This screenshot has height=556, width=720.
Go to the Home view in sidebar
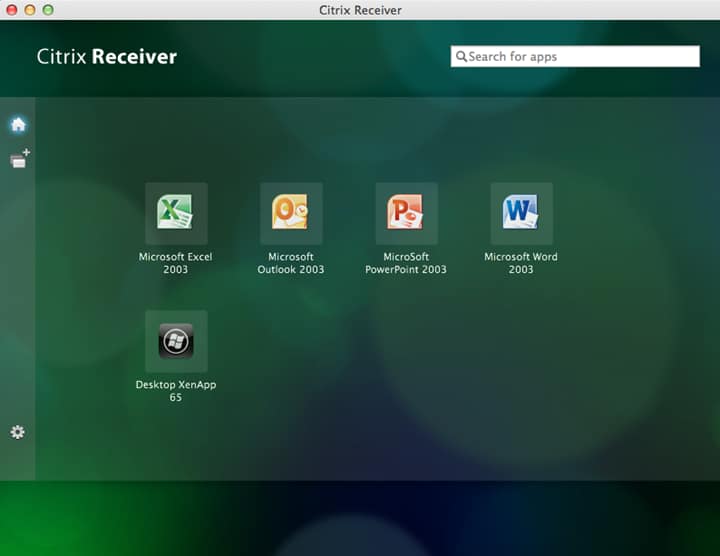(x=18, y=124)
